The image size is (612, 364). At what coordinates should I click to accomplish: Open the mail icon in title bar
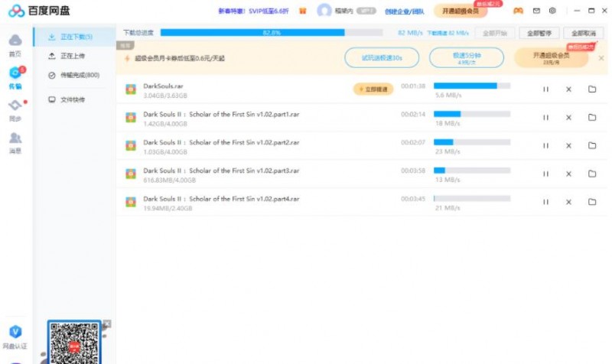536,11
